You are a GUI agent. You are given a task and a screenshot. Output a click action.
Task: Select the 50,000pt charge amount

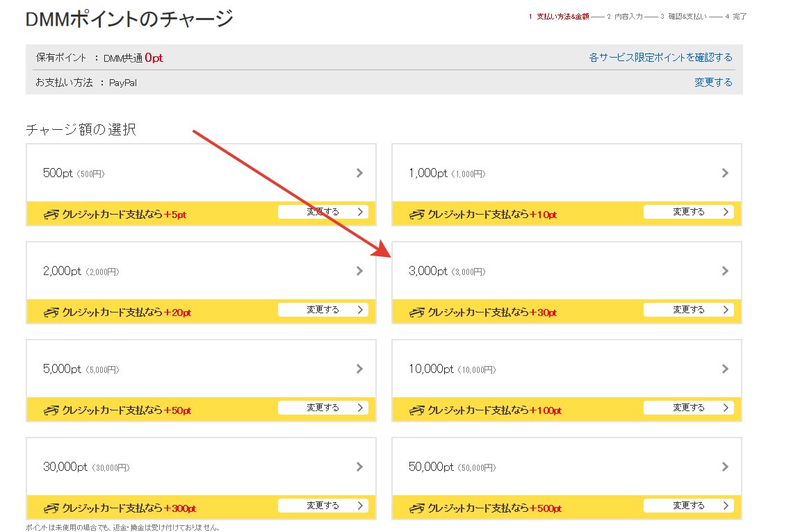point(566,467)
